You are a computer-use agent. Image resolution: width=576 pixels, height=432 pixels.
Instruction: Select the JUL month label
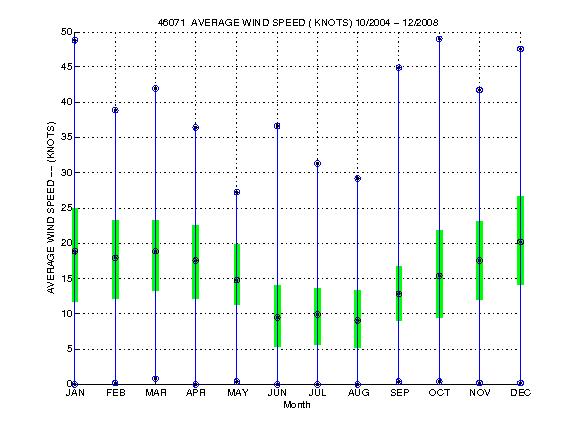317,393
